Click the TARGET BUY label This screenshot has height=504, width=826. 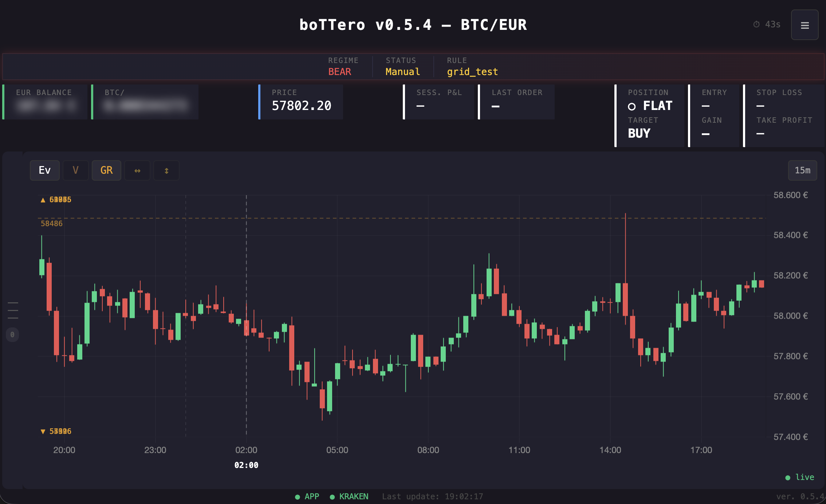pyautogui.click(x=638, y=133)
